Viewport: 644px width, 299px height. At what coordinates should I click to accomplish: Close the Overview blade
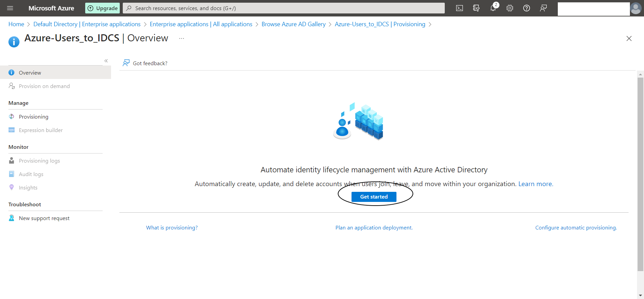point(629,39)
